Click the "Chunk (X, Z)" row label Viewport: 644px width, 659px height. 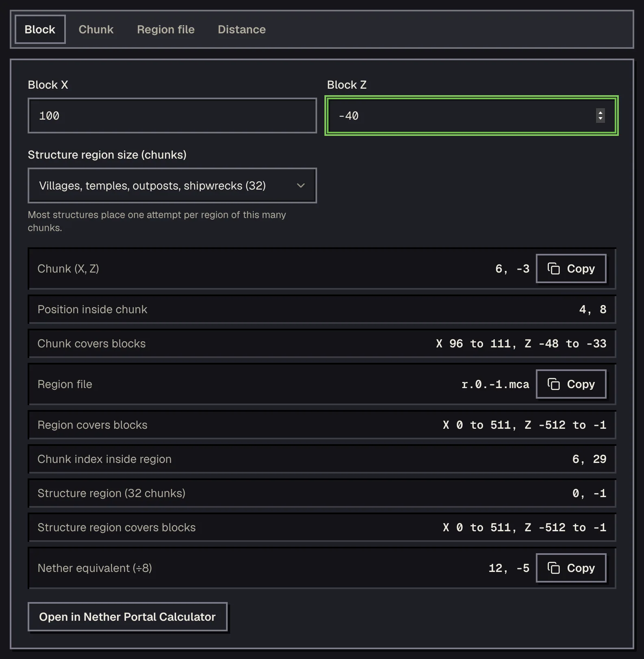(68, 268)
